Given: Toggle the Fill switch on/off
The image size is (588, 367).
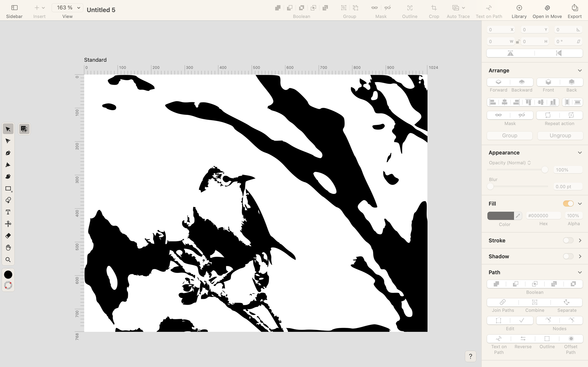Looking at the screenshot, I should pyautogui.click(x=568, y=204).
